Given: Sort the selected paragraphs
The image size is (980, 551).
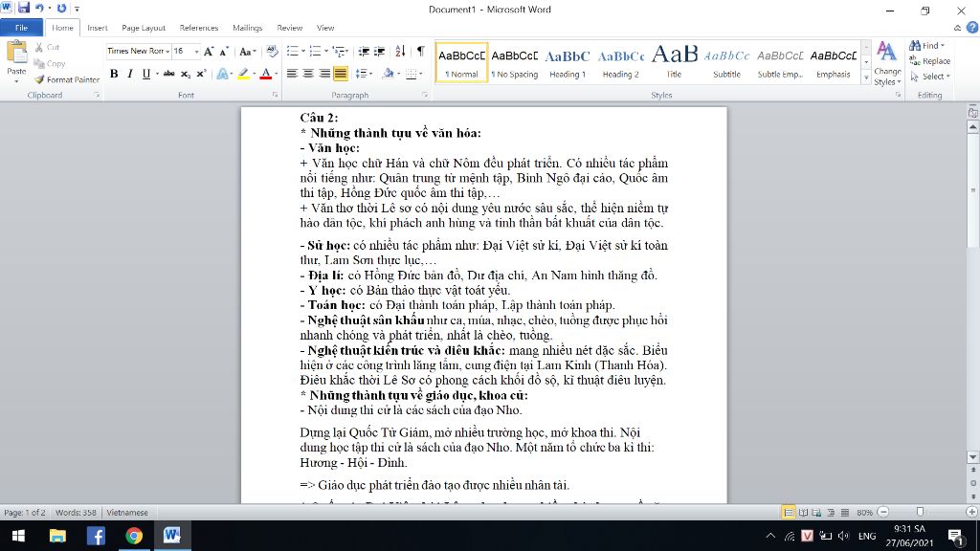Looking at the screenshot, I should point(400,52).
